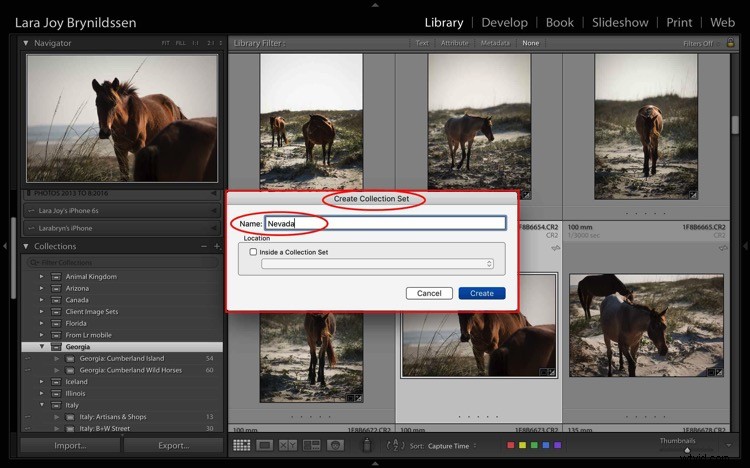Open Slideshow module
This screenshot has height=468, width=750.
pyautogui.click(x=620, y=22)
